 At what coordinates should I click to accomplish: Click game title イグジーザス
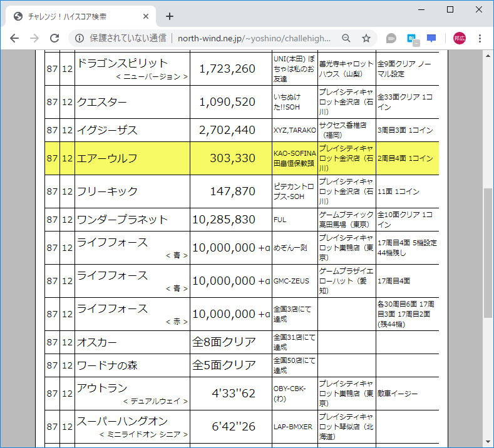pyautogui.click(x=107, y=130)
